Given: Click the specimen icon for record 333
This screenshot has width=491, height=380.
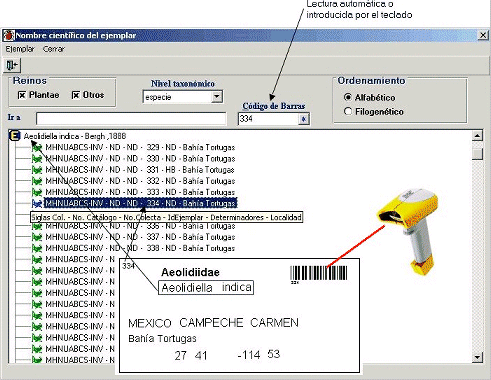Looking at the screenshot, I should point(37,192).
